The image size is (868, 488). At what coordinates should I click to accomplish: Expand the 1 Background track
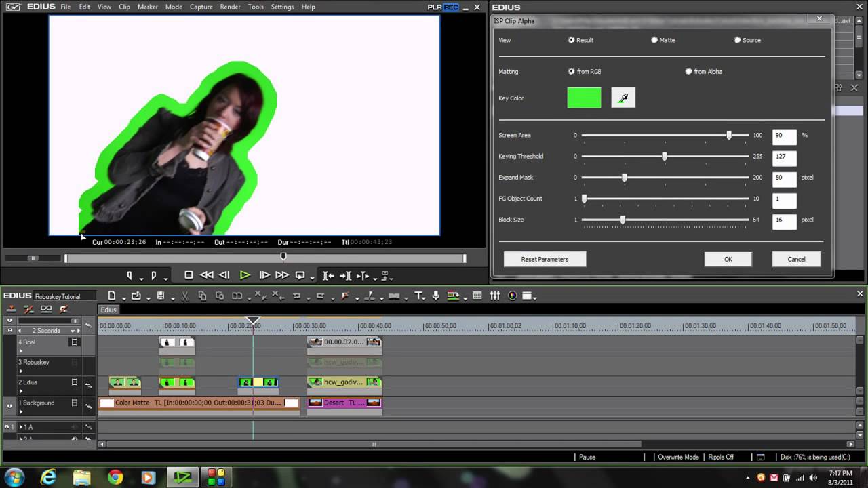pos(20,411)
